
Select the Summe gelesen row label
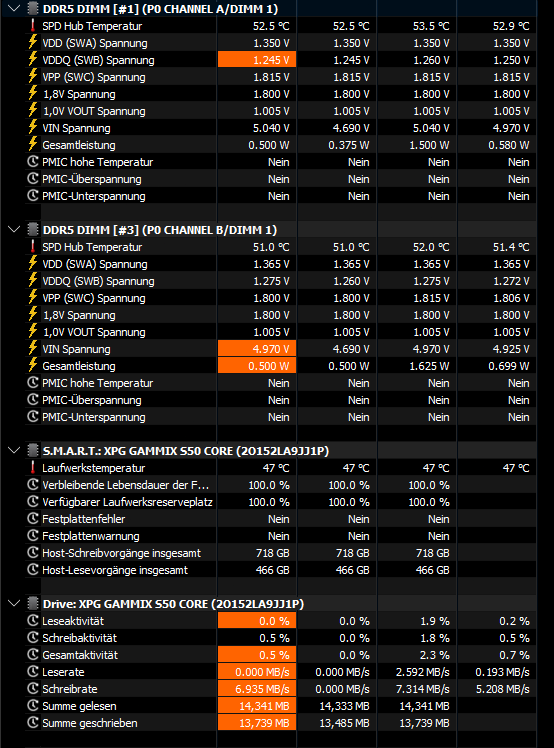tap(79, 706)
